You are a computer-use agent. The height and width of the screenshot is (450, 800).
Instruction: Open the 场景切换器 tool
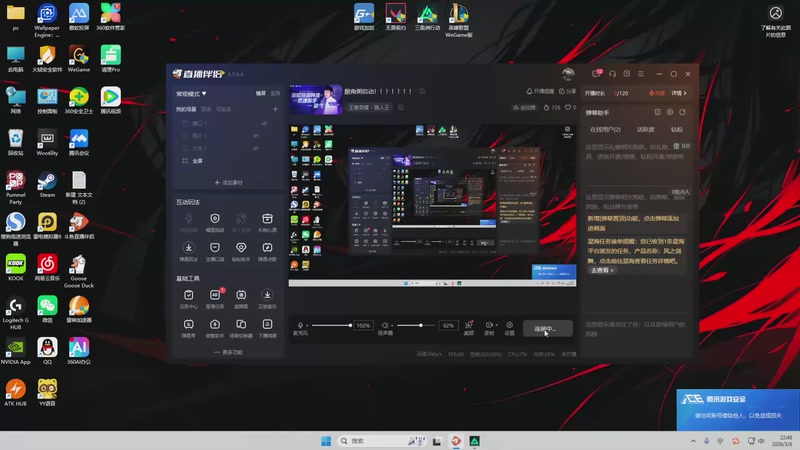click(x=241, y=329)
